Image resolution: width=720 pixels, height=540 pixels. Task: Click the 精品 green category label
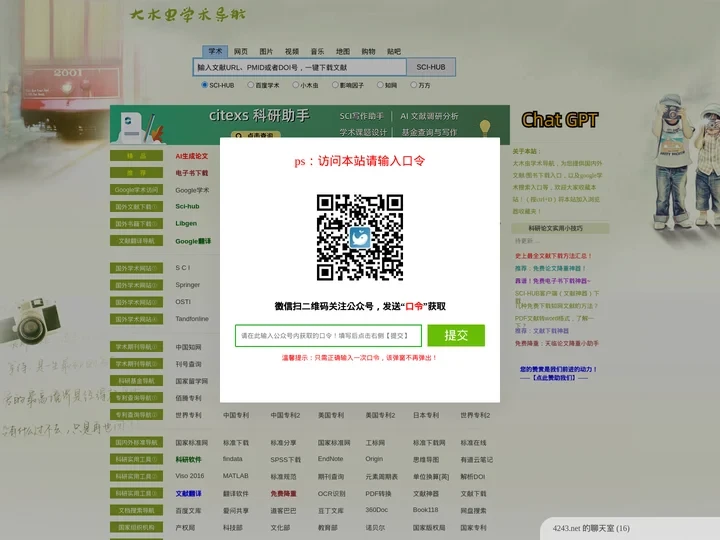(x=136, y=156)
